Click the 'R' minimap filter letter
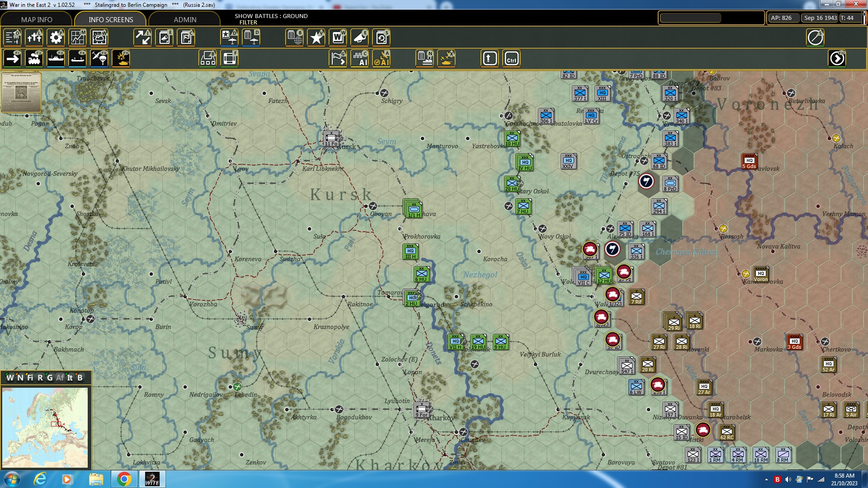Image resolution: width=868 pixels, height=488 pixels. [x=40, y=378]
